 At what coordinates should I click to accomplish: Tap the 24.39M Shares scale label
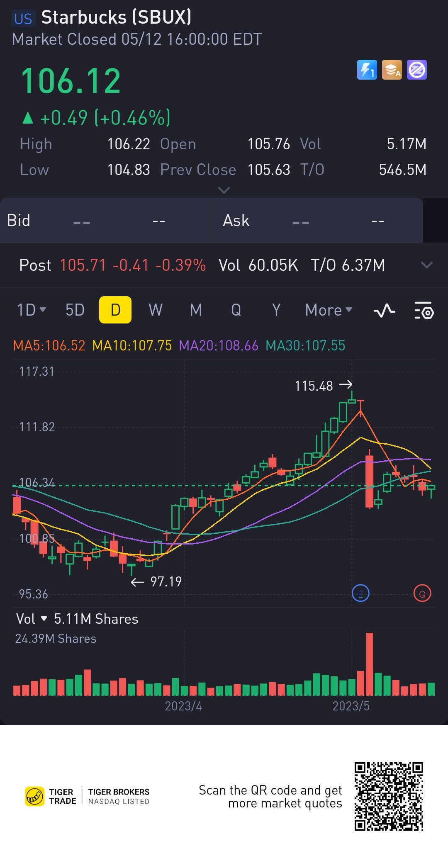56,639
